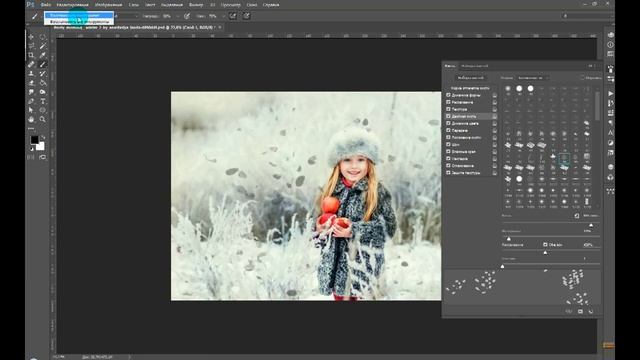This screenshot has height=360, width=640.
Task: Switch to the Наборы кистей tab
Action: pyautogui.click(x=474, y=66)
